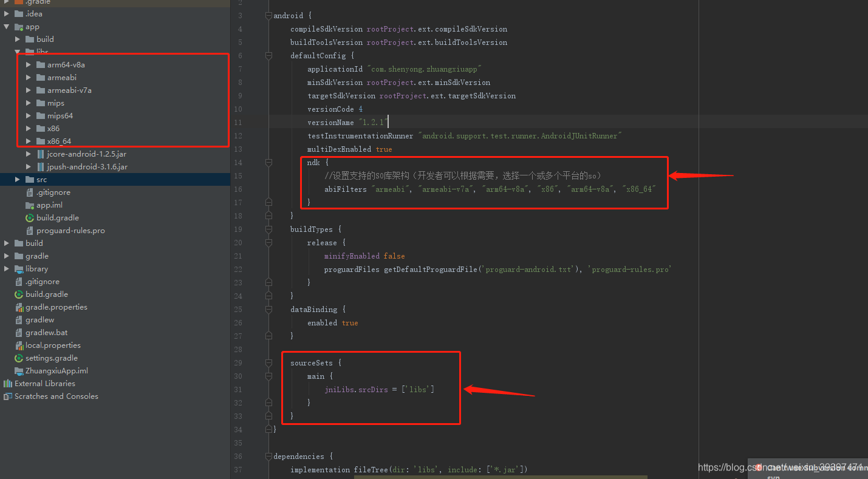Click the root build.gradle Gradle icon
This screenshot has width=868, height=479.
tap(19, 294)
